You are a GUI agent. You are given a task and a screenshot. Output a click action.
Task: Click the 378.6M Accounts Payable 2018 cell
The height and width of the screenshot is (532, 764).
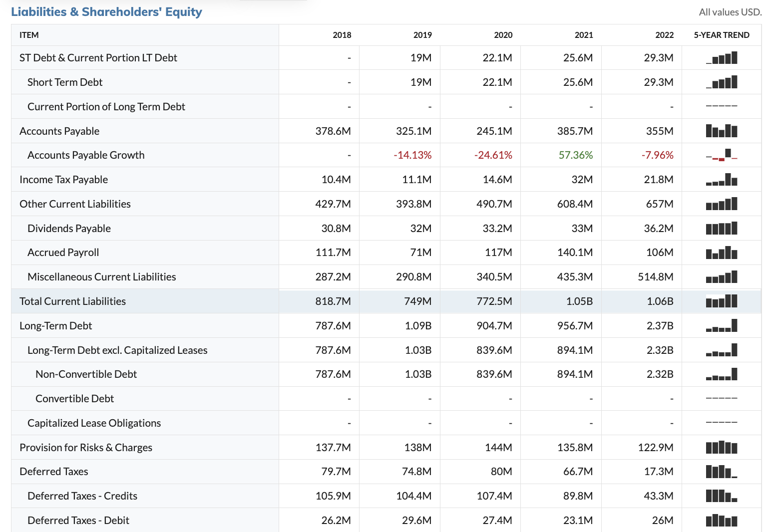point(333,131)
